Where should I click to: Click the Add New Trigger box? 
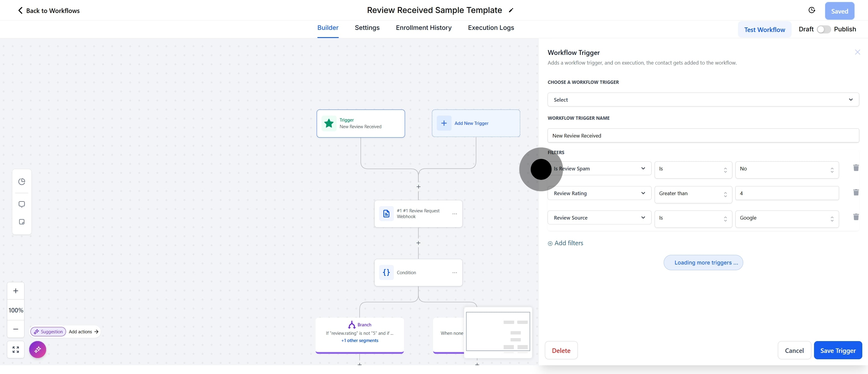476,123
